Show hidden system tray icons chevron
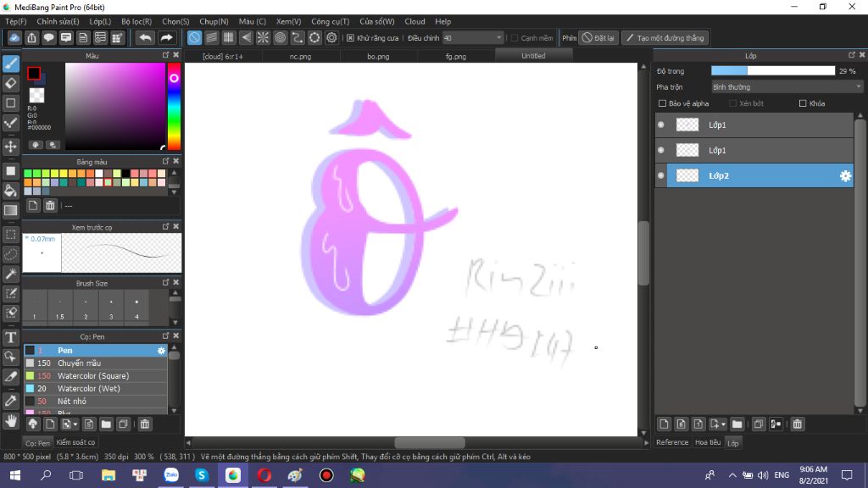Screen dimensions: 868x488 [x=732, y=475]
